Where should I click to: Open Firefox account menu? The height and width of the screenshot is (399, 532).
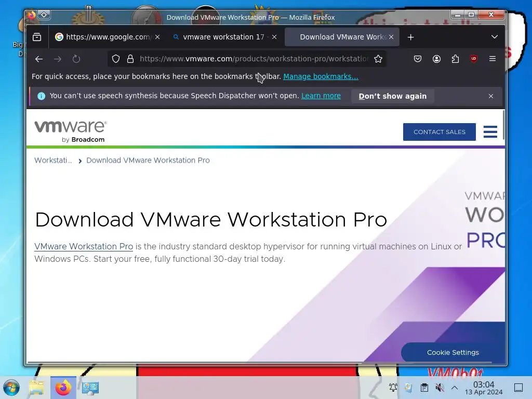436,59
